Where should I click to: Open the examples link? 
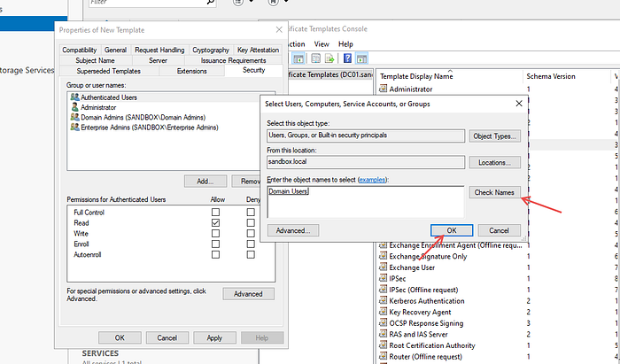[372, 180]
